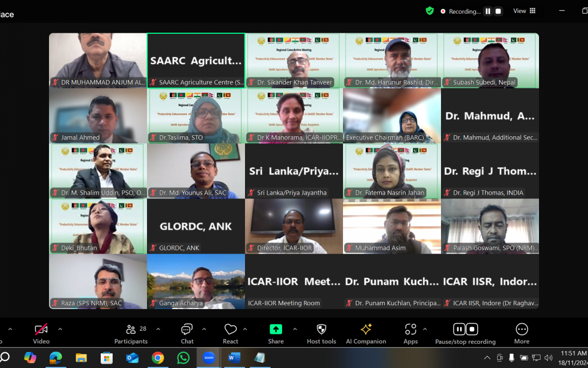Viewport: 588px width, 368px height.
Task: Open the Chat panel
Action: click(x=187, y=333)
